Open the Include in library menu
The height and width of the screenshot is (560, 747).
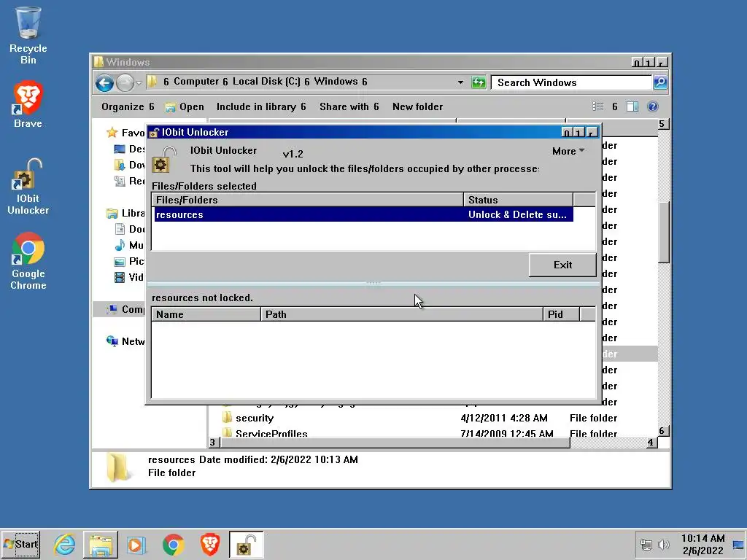(x=261, y=106)
